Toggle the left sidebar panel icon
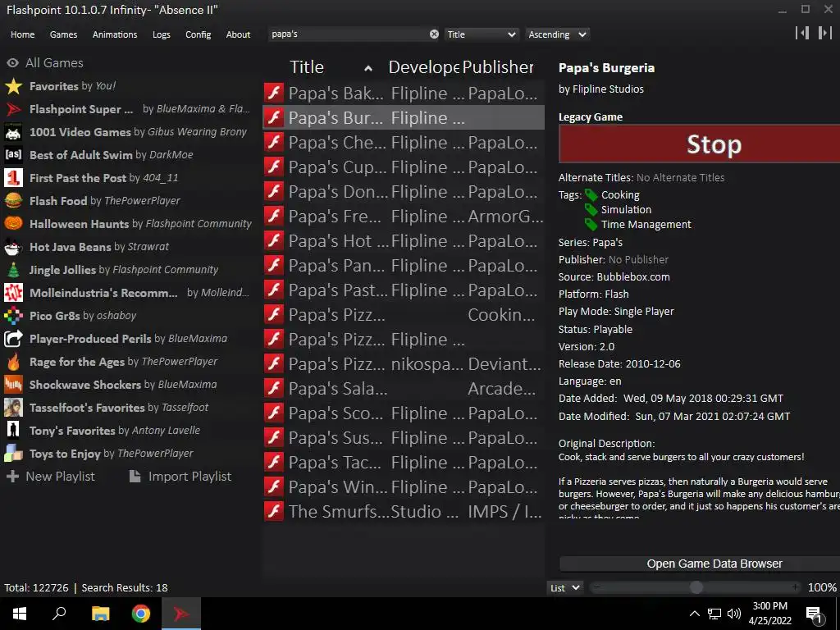 [x=802, y=33]
